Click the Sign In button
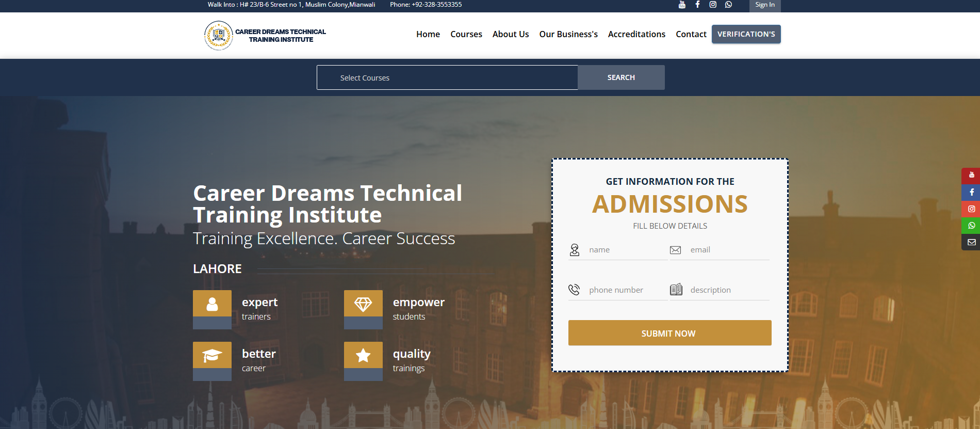 [x=765, y=5]
